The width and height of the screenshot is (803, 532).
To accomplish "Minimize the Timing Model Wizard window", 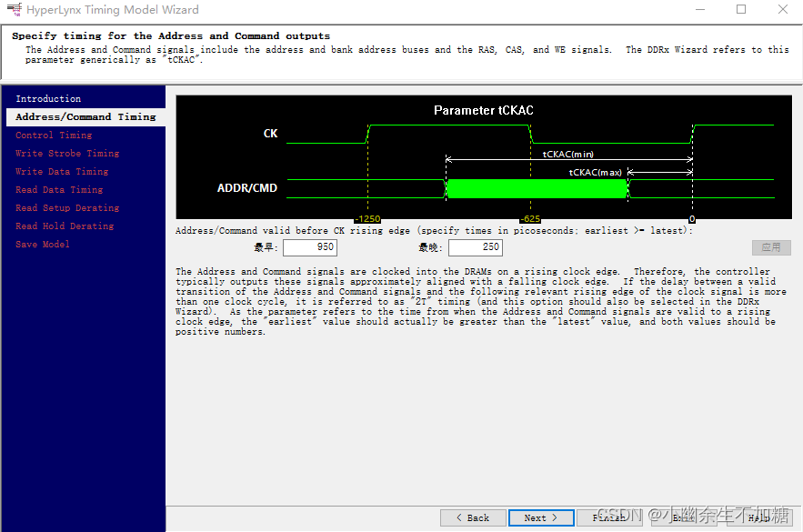I will point(700,9).
